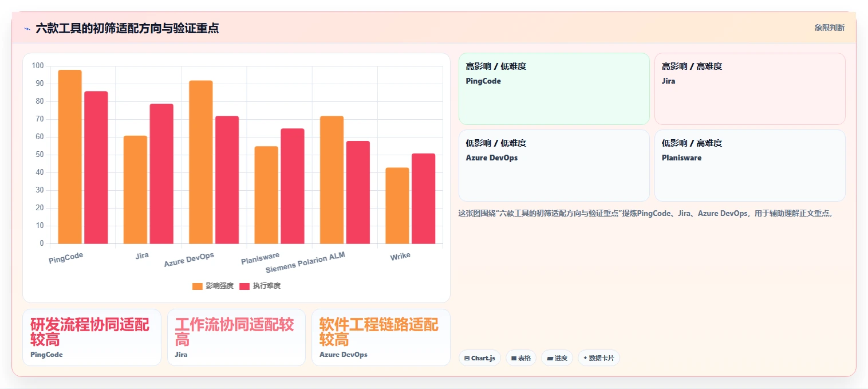Click the 0 value on the y-axis
Image resolution: width=868 pixels, height=389 pixels.
coord(41,243)
